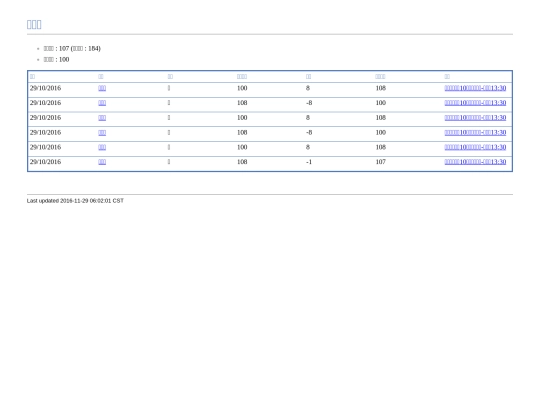The height and width of the screenshot is (405, 540).
Task: Click the resulting value 100 in the fourth row
Action: tap(381, 133)
